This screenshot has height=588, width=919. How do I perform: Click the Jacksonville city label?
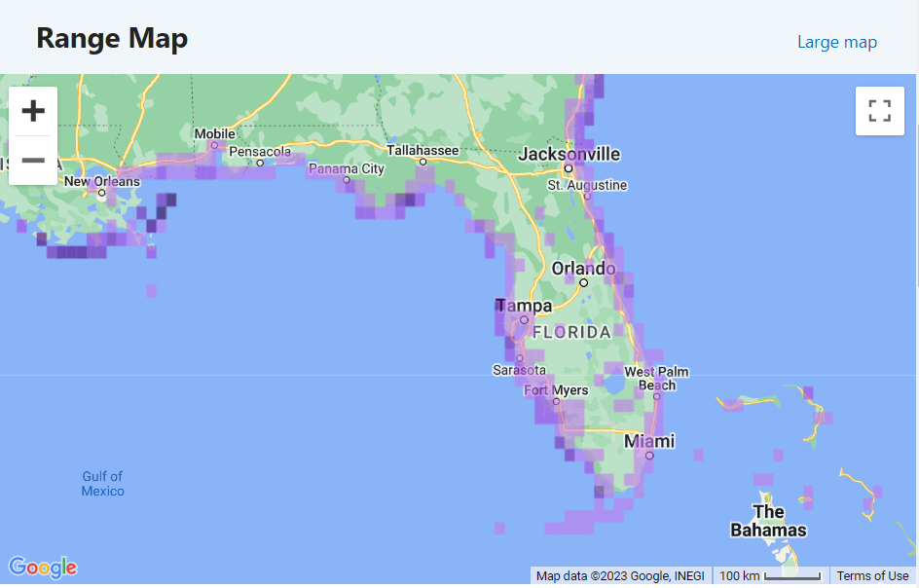click(569, 154)
